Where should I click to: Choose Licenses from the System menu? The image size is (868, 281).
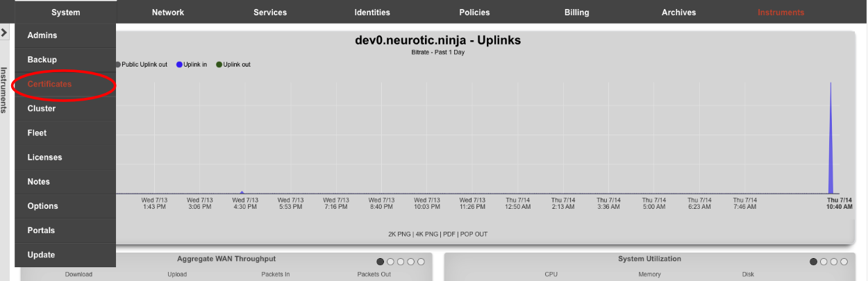(x=44, y=157)
